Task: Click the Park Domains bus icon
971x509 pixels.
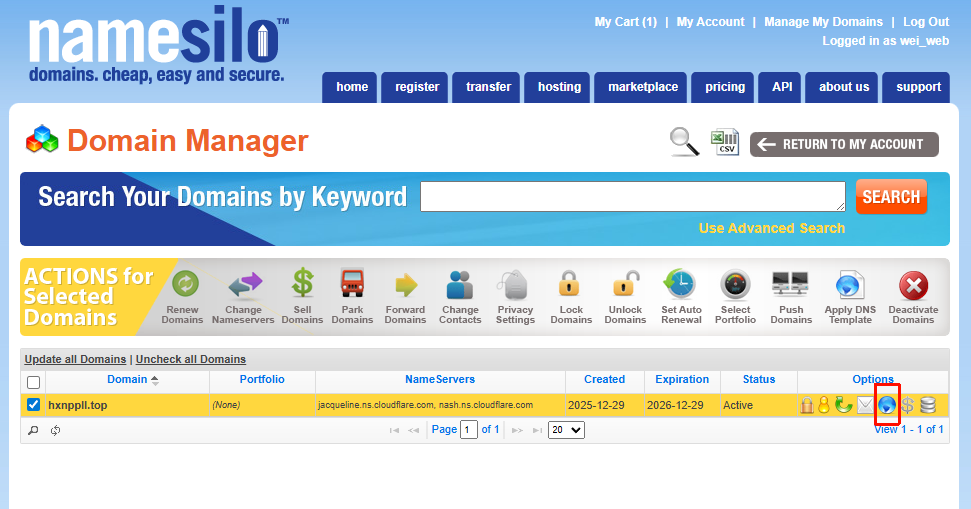Action: [x=352, y=283]
